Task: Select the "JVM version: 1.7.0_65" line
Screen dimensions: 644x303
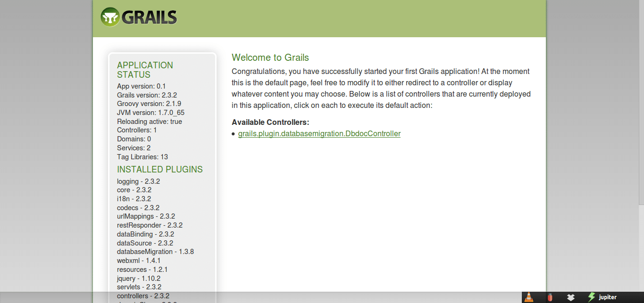Action: (151, 113)
